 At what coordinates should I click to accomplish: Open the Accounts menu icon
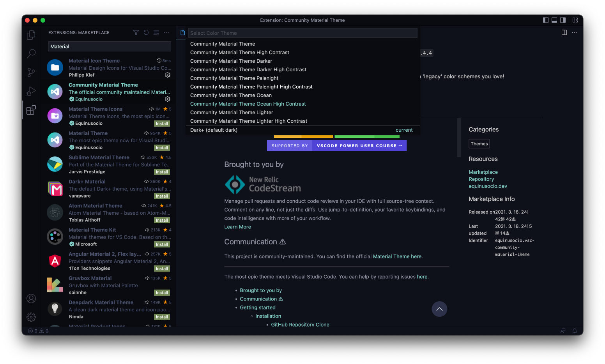pos(31,299)
